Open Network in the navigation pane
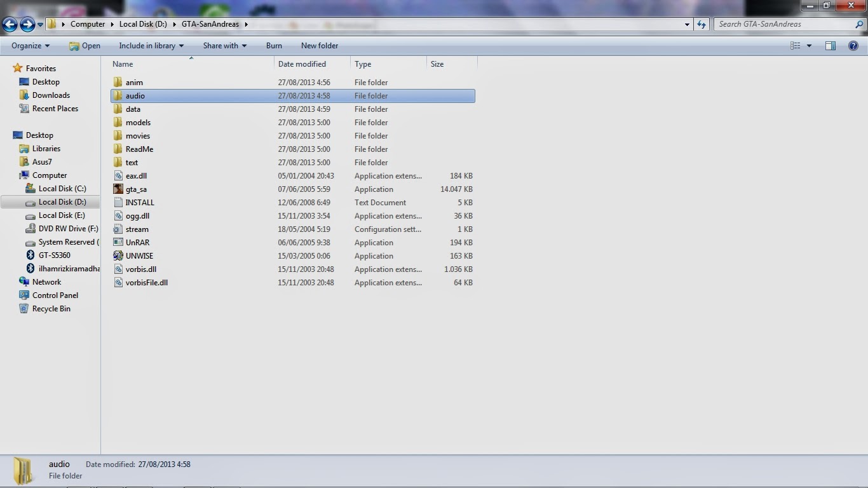 (47, 282)
